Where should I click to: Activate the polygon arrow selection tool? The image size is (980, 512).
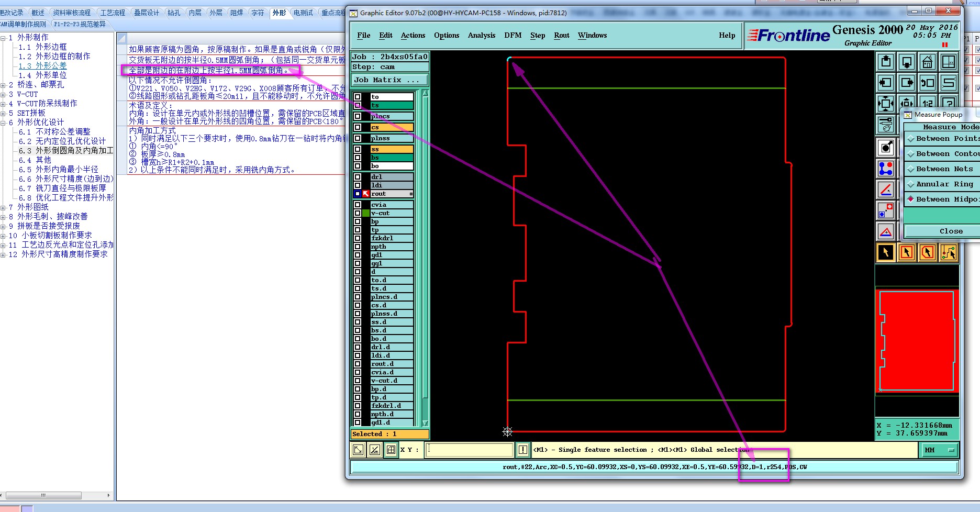(x=928, y=252)
